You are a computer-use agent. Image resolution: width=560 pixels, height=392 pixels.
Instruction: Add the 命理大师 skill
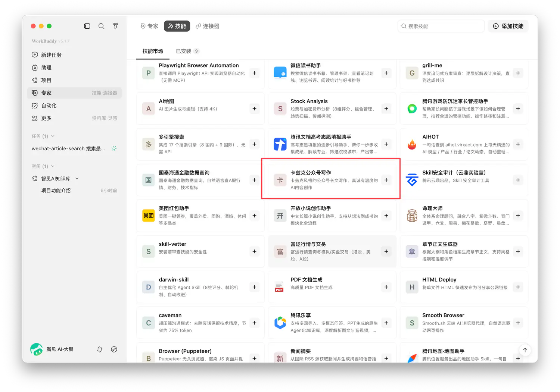point(518,216)
